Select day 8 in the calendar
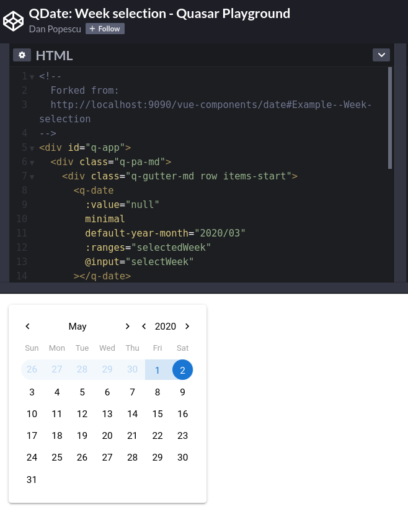Viewport: 408px width, 532px height. tap(157, 392)
